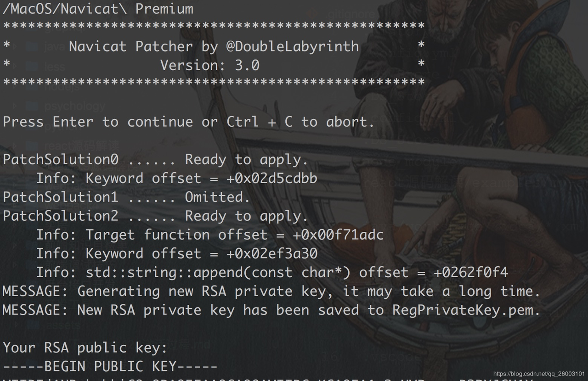Expand the assets folder arrow
This screenshot has width=588, height=381.
pyautogui.click(x=16, y=324)
